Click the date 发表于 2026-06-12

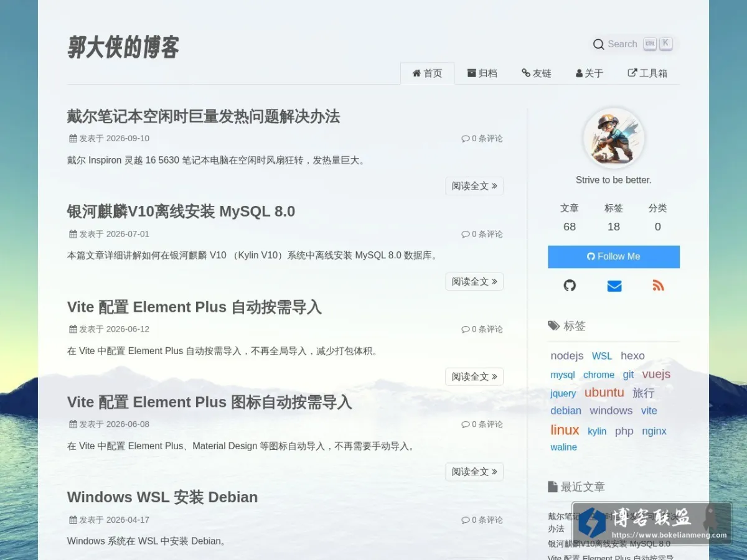coord(109,329)
